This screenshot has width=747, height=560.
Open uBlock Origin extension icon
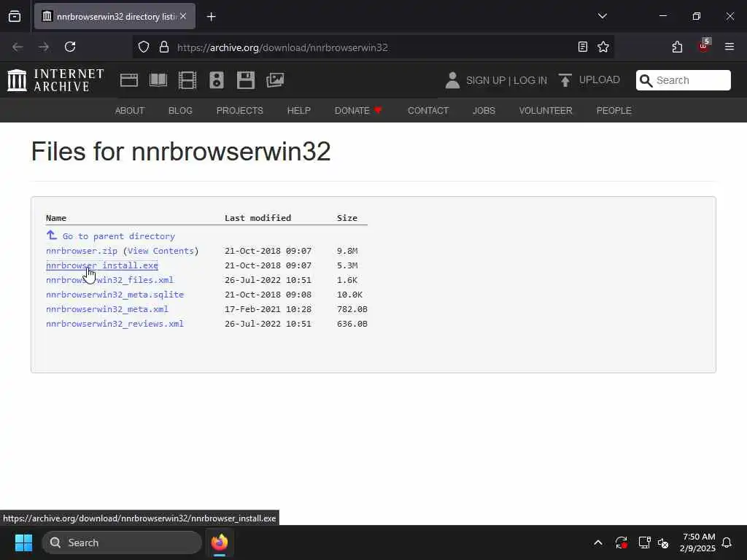pos(704,46)
